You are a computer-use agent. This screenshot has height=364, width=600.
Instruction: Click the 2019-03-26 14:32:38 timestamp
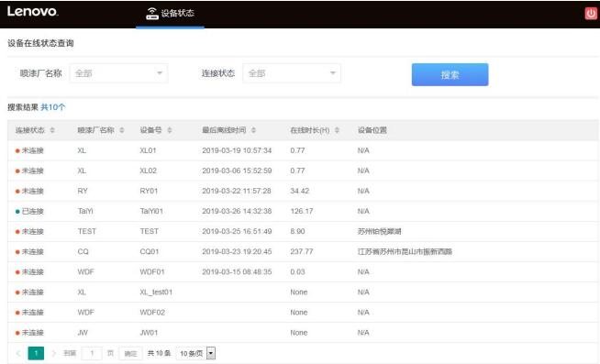click(x=237, y=211)
